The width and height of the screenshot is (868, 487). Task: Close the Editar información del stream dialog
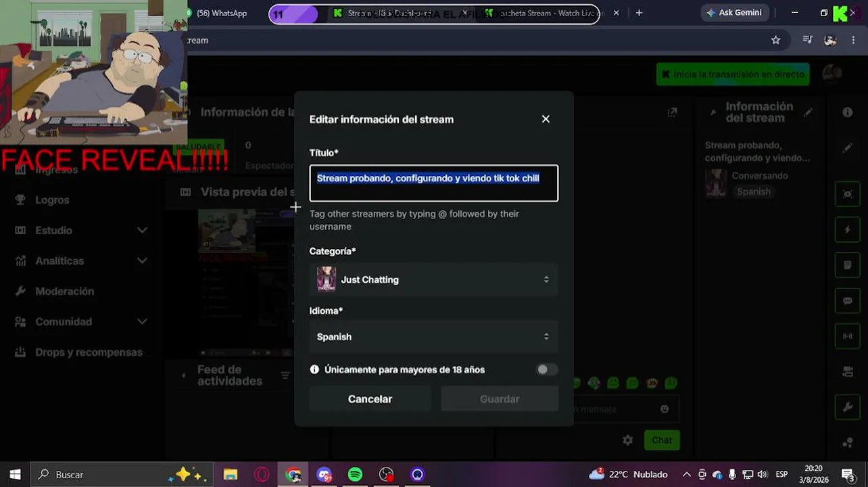tap(546, 119)
